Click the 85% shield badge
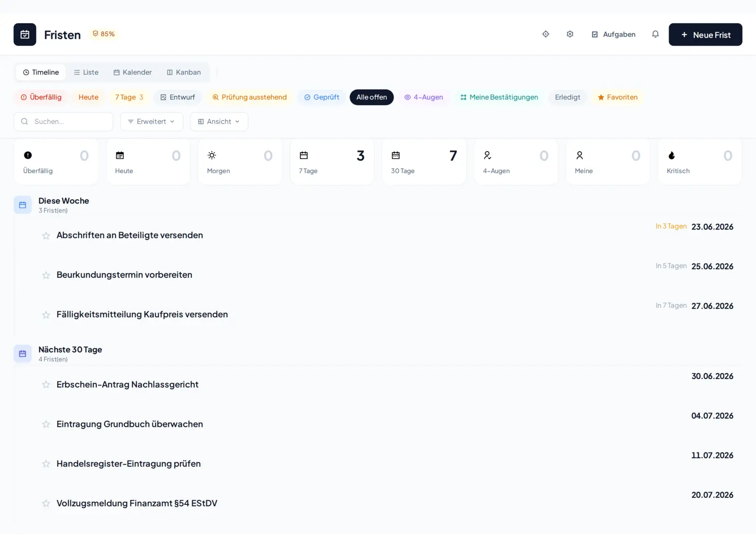Screen dimensions: 756x534 click(x=103, y=34)
